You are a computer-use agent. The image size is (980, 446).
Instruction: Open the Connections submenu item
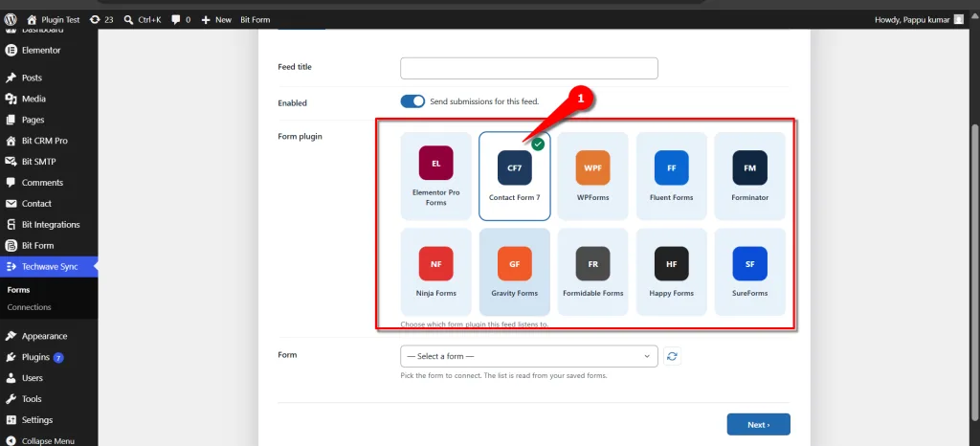30,306
